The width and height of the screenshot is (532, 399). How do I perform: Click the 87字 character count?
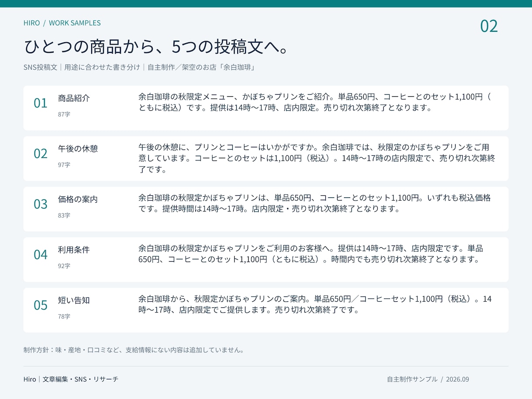click(x=64, y=114)
